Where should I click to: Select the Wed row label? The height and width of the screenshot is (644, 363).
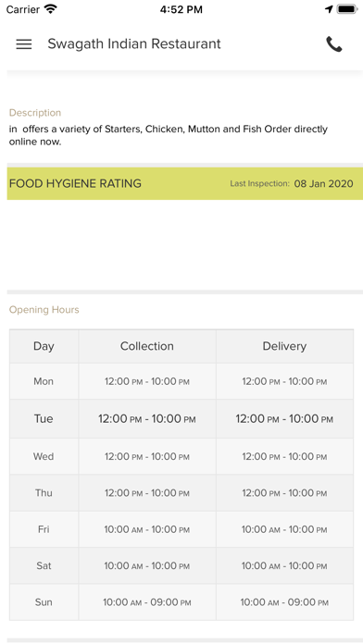44,456
